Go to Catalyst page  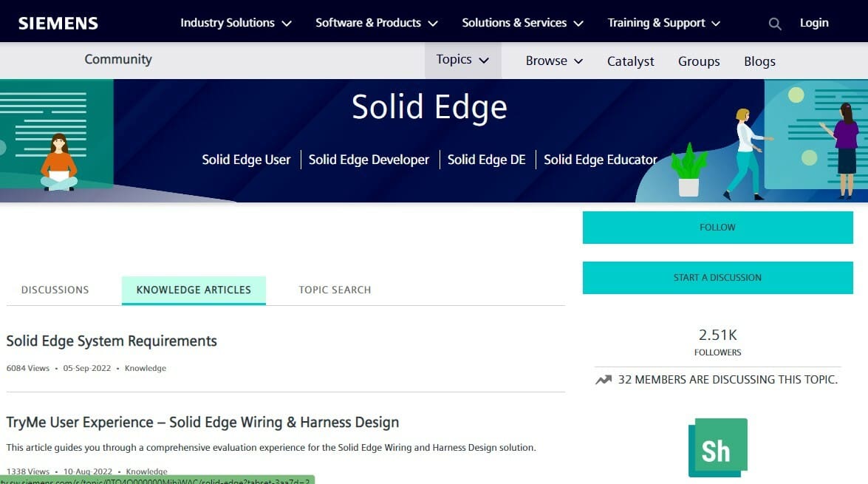pyautogui.click(x=631, y=61)
